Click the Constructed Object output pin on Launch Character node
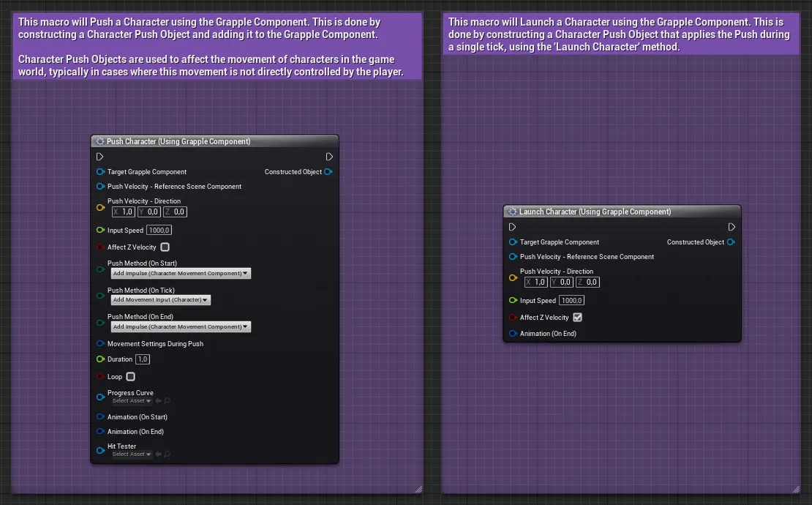This screenshot has height=505, width=812. (731, 242)
